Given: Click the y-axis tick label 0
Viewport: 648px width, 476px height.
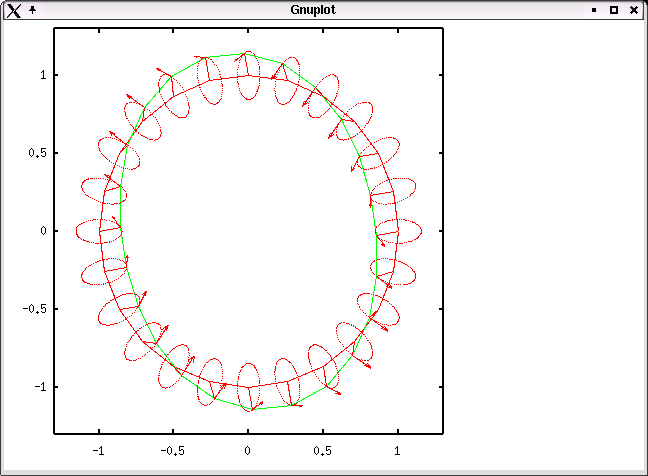Looking at the screenshot, I should click(x=42, y=231).
